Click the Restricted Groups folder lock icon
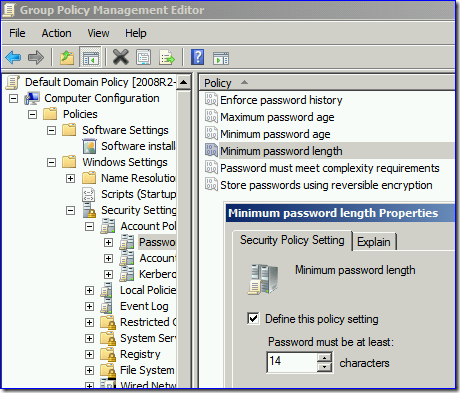The height and width of the screenshot is (393, 460). point(108,322)
